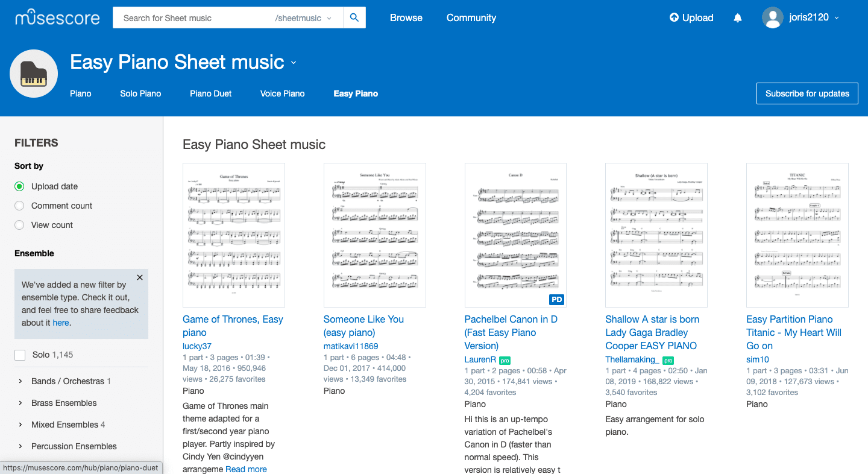Click author link matikavi11869
The height and width of the screenshot is (474, 868).
[351, 346]
